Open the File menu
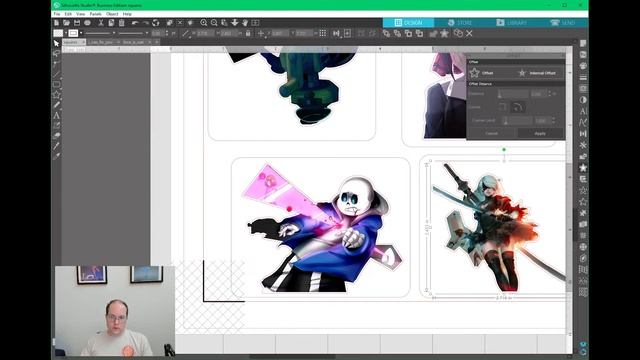 [57, 14]
